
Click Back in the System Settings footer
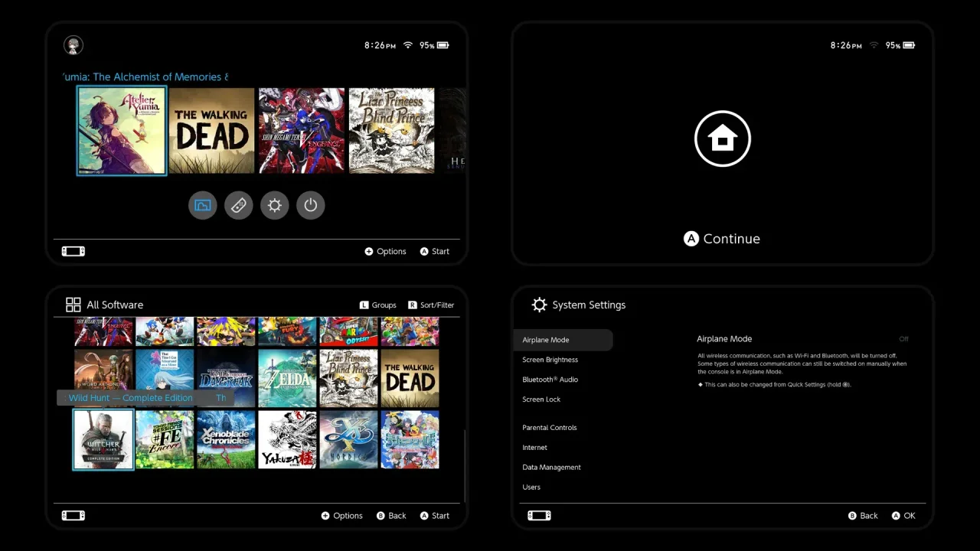(x=863, y=516)
